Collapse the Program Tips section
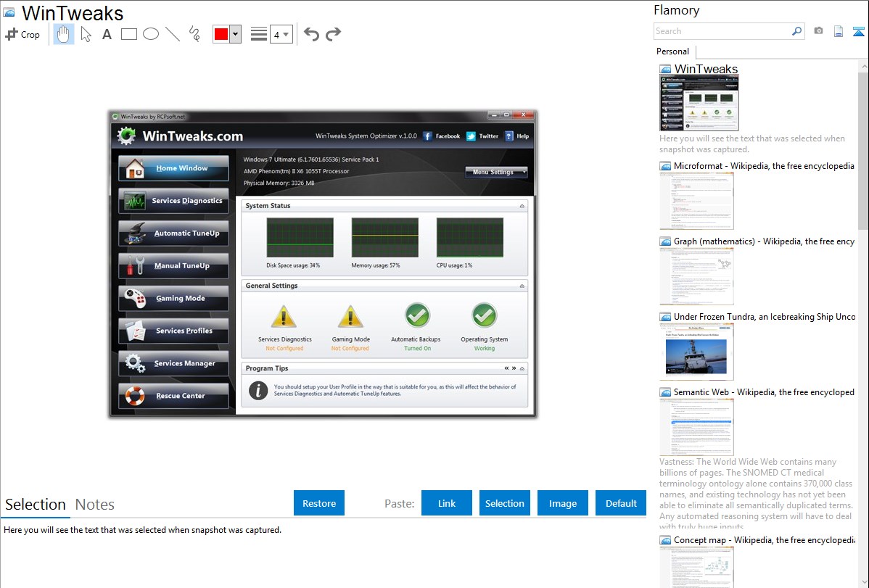The image size is (869, 588). 522,368
